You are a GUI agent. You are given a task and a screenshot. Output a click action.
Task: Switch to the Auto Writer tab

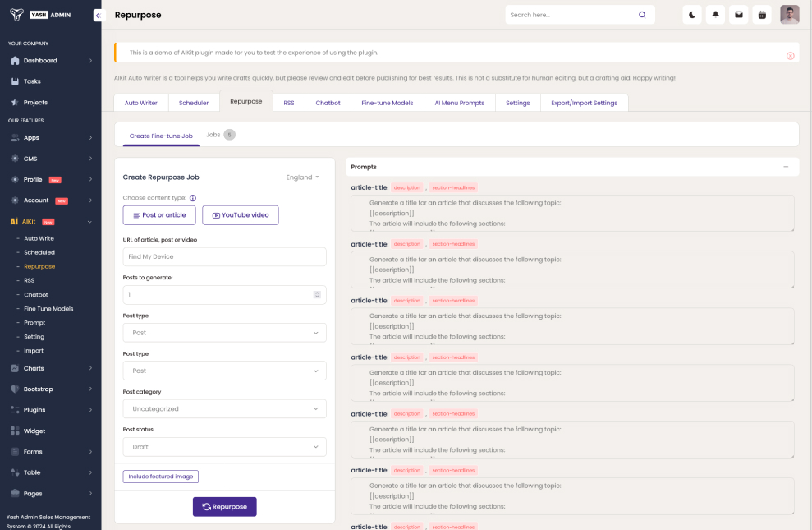click(x=141, y=103)
